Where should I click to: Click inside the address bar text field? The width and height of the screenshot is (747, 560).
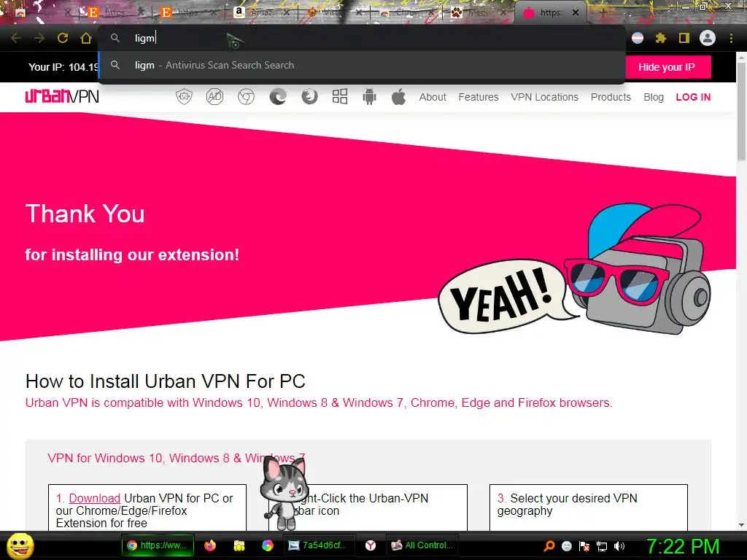tap(362, 38)
